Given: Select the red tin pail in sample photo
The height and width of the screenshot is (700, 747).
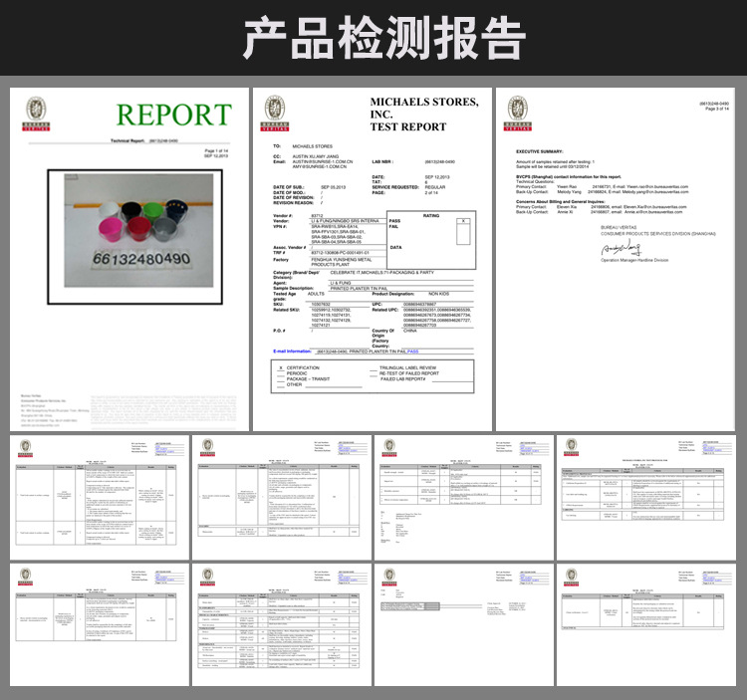Looking at the screenshot, I should coord(138,230).
